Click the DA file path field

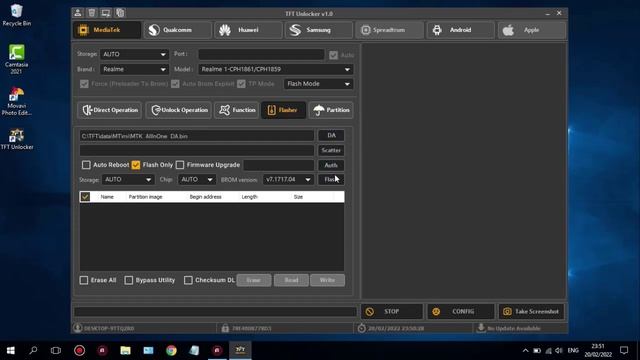coord(197,136)
